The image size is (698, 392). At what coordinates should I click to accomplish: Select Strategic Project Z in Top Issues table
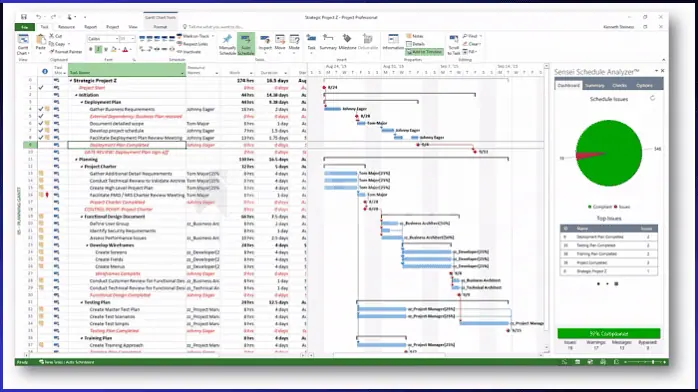[x=609, y=271]
